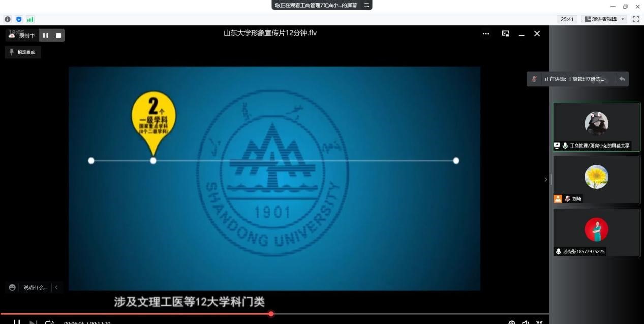The height and width of the screenshot is (324, 644).
Task: Stop the meeting recording
Action: (58, 35)
